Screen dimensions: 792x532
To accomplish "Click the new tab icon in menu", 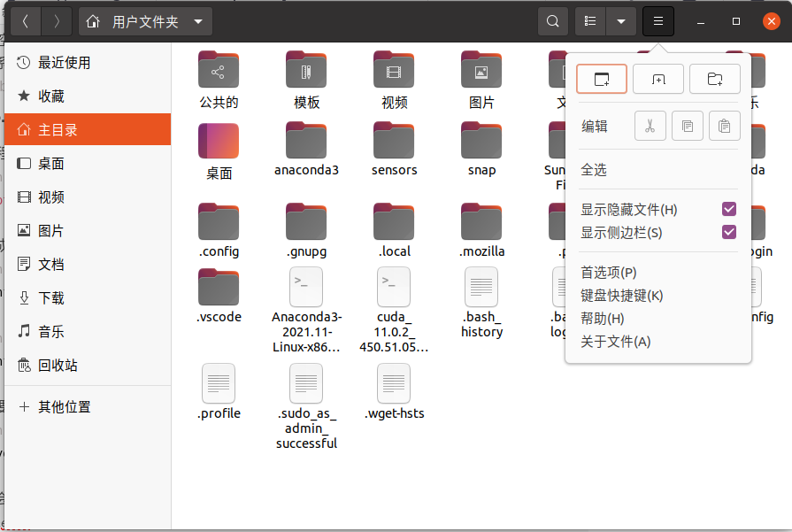I will [658, 79].
